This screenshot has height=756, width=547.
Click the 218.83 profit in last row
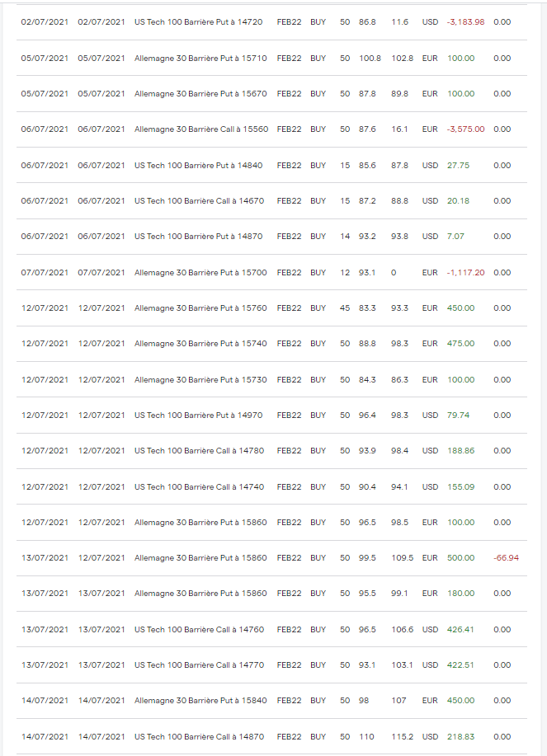[460, 737]
